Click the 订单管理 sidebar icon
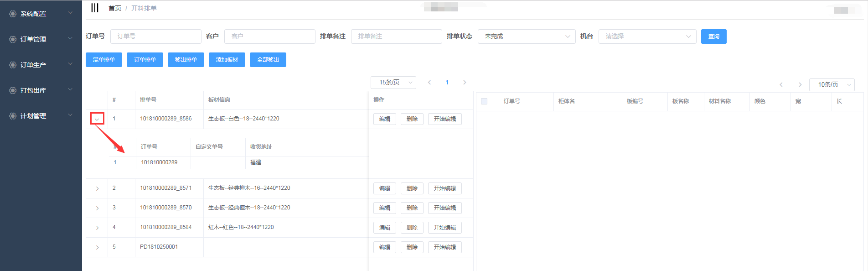Viewport: 868px width, 271px height. [13, 39]
